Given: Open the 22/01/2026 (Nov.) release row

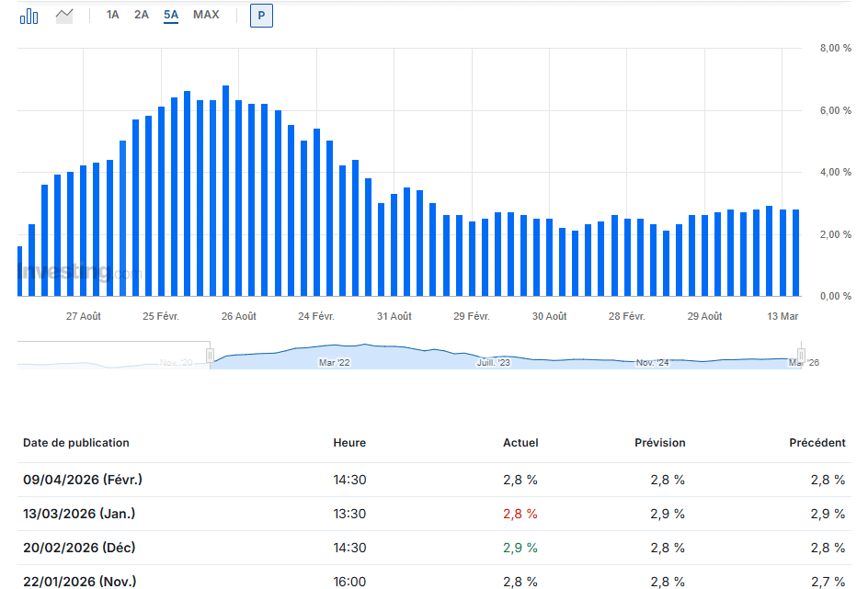Looking at the screenshot, I should click(79, 581).
